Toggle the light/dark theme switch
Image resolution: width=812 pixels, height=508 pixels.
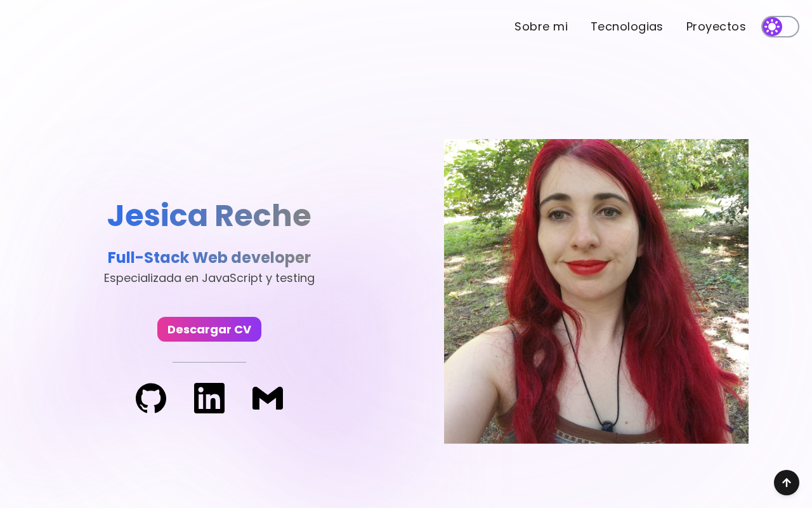[780, 27]
